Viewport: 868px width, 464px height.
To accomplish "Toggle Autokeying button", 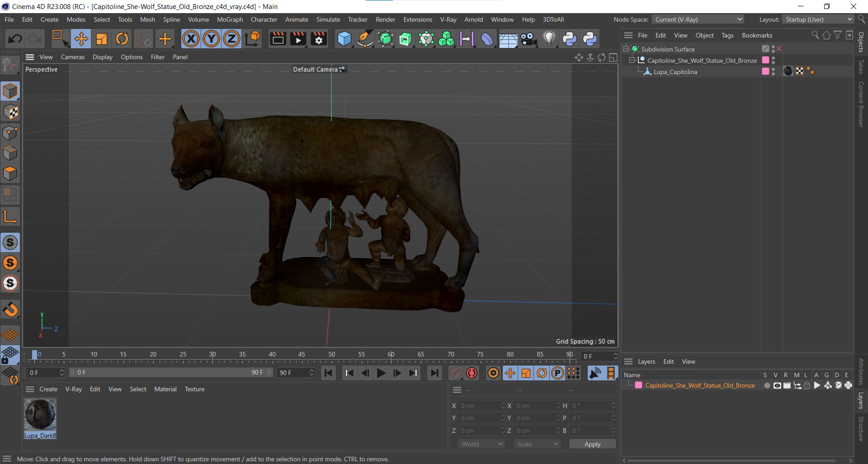I will point(472,373).
